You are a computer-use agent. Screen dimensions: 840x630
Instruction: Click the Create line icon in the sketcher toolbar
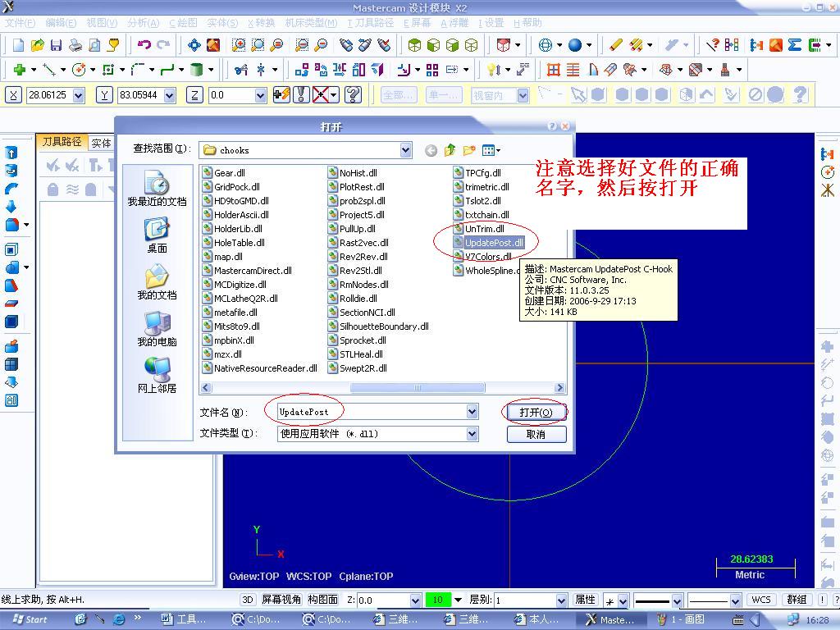49,70
